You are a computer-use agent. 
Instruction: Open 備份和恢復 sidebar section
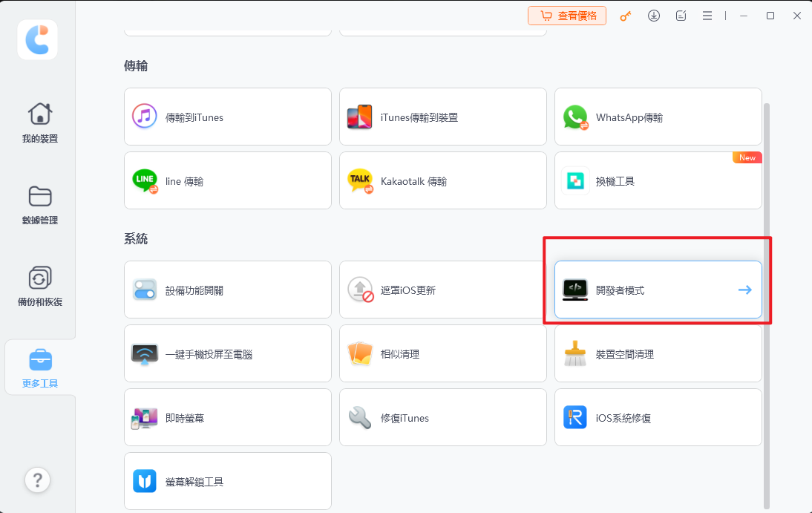(x=39, y=287)
